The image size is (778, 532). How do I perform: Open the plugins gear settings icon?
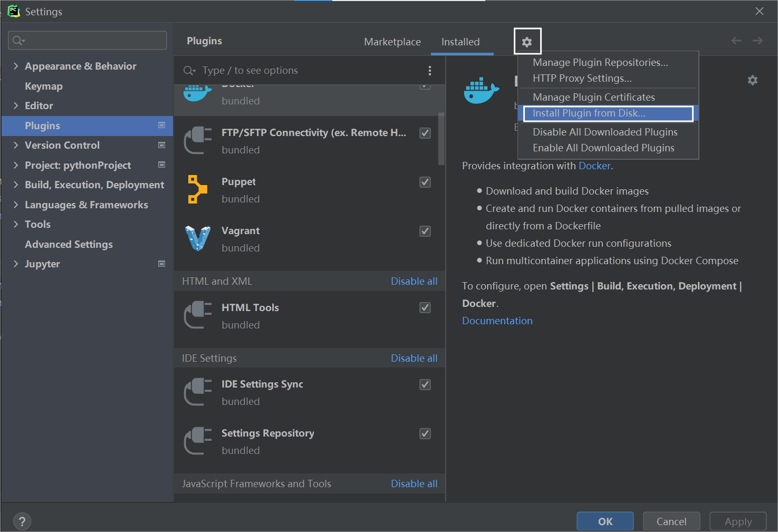coord(527,41)
